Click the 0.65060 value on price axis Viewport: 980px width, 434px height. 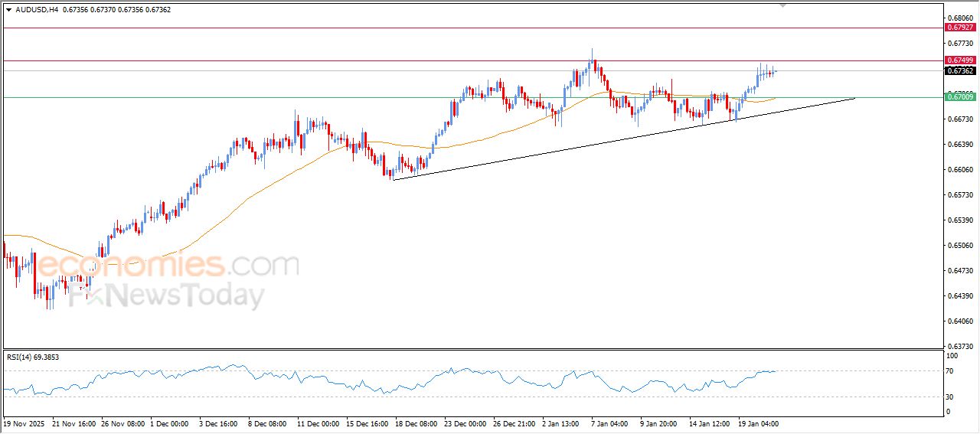click(960, 246)
